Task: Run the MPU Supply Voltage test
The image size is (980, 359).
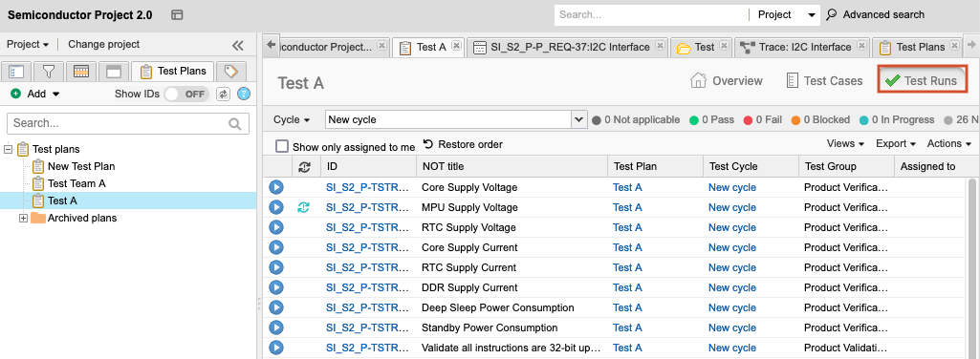Action: 276,207
